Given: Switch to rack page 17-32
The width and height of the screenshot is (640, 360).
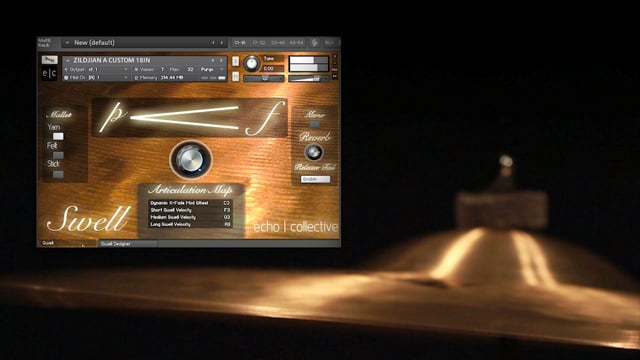Looking at the screenshot, I should point(259,42).
